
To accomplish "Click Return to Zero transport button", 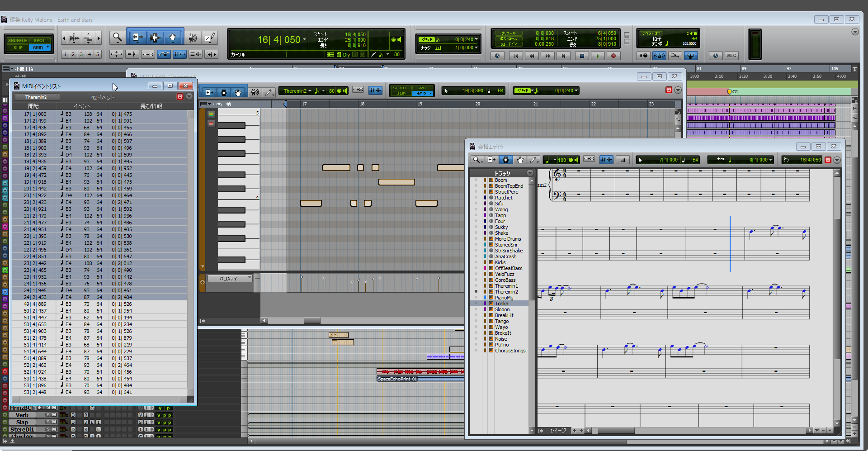I will click(x=516, y=56).
